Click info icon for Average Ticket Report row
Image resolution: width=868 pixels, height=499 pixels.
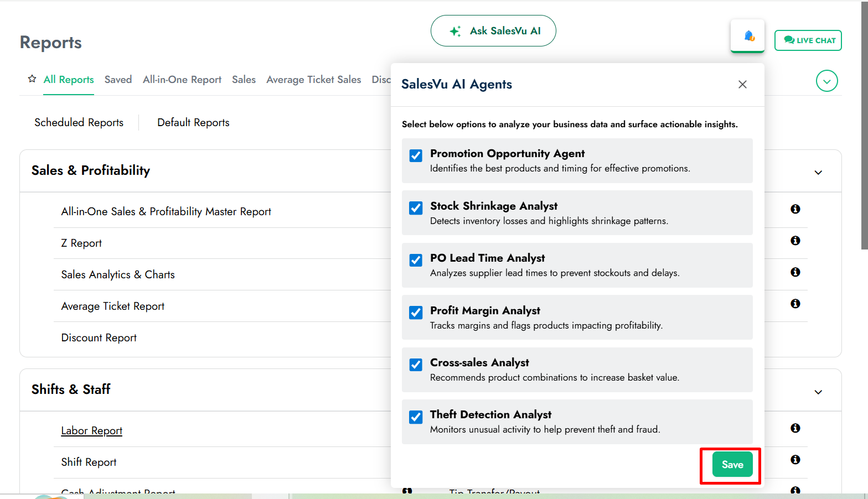[x=795, y=304]
